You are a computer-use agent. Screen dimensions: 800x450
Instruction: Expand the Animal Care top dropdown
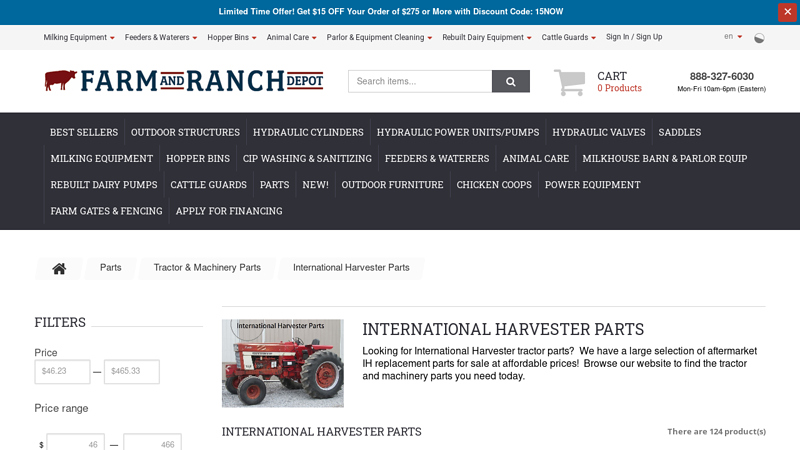coord(291,37)
